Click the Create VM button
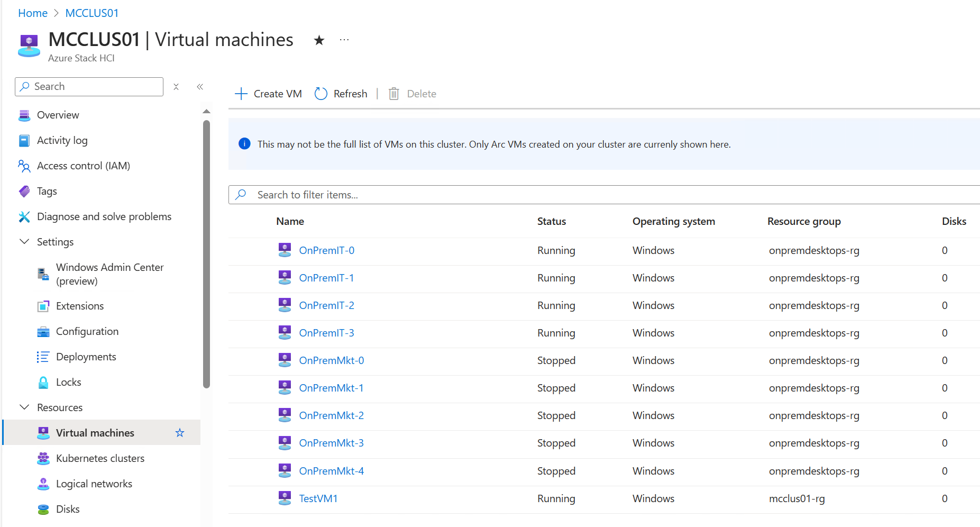Viewport: 980px width, 527px height. pyautogui.click(x=268, y=93)
